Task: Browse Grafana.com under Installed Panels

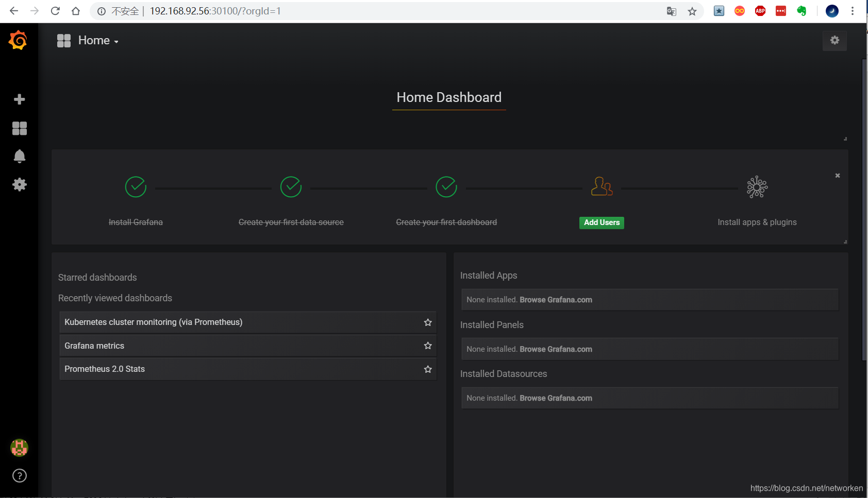Action: click(x=556, y=349)
